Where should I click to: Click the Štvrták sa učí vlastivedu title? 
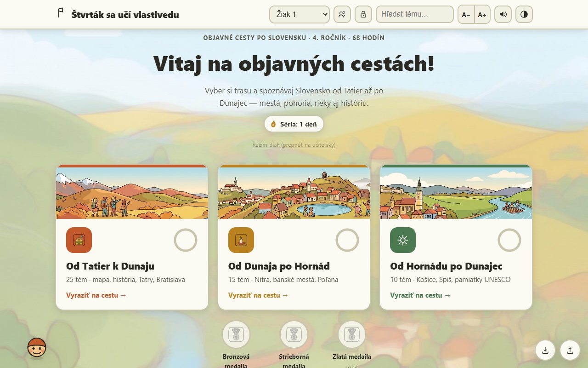pos(125,15)
